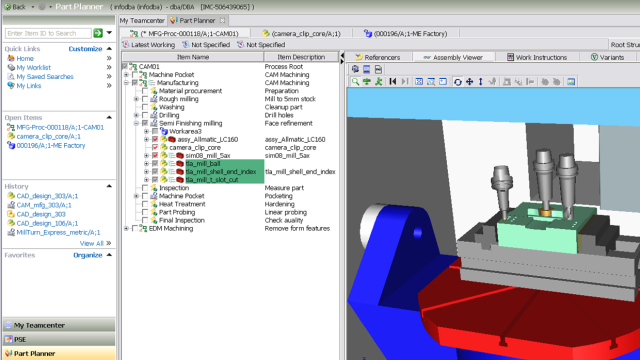Click the Customize link in Quick Links
The height and width of the screenshot is (360, 640).
click(x=85, y=49)
